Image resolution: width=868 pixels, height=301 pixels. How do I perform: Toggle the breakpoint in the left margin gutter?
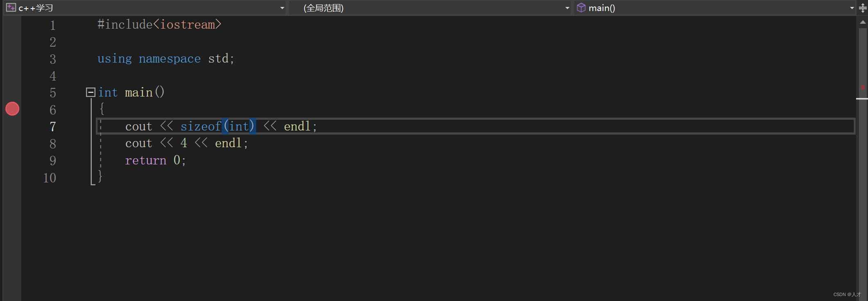pos(12,109)
